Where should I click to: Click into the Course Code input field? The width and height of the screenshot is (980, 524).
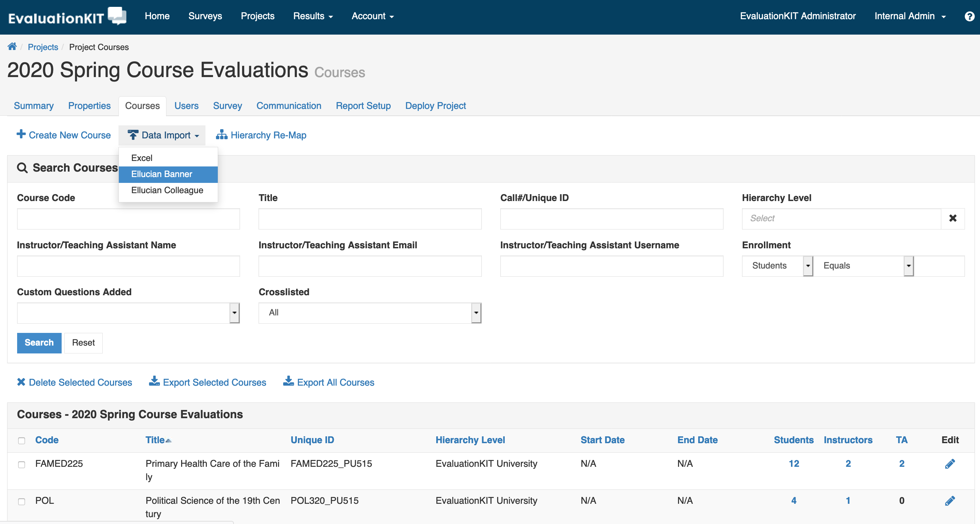[x=128, y=219]
